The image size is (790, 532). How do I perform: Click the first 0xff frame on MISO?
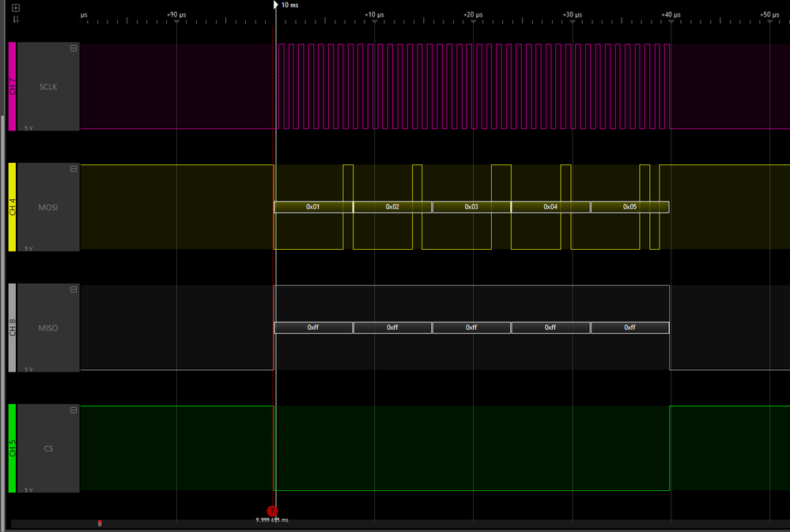point(312,326)
